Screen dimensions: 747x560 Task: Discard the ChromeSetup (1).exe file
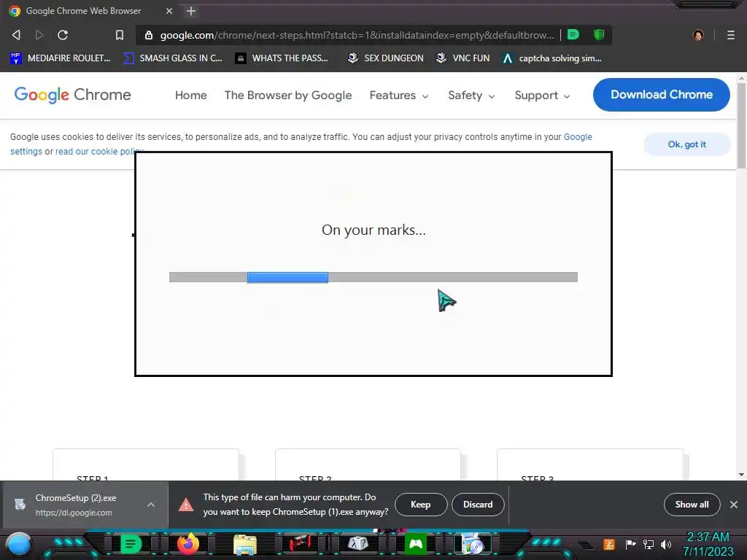(x=478, y=505)
